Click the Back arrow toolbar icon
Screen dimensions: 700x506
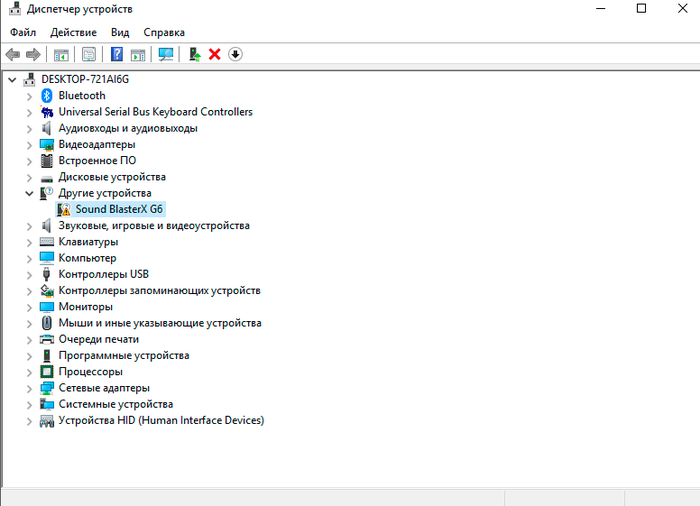point(12,54)
